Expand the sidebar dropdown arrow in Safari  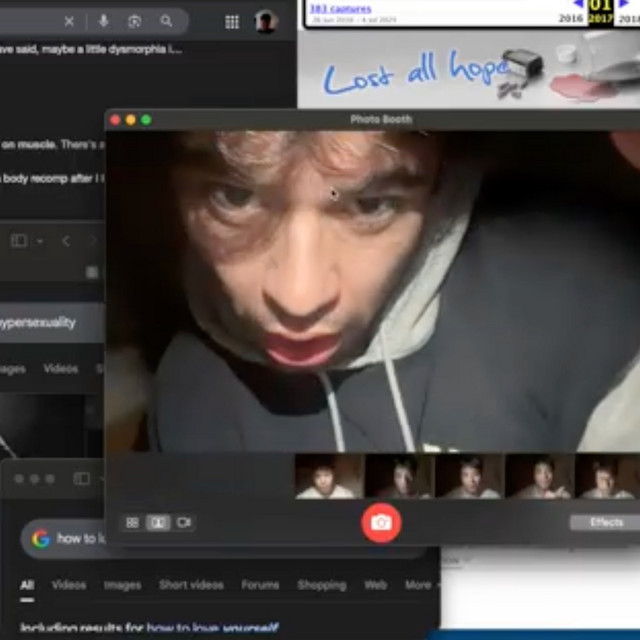click(40, 241)
